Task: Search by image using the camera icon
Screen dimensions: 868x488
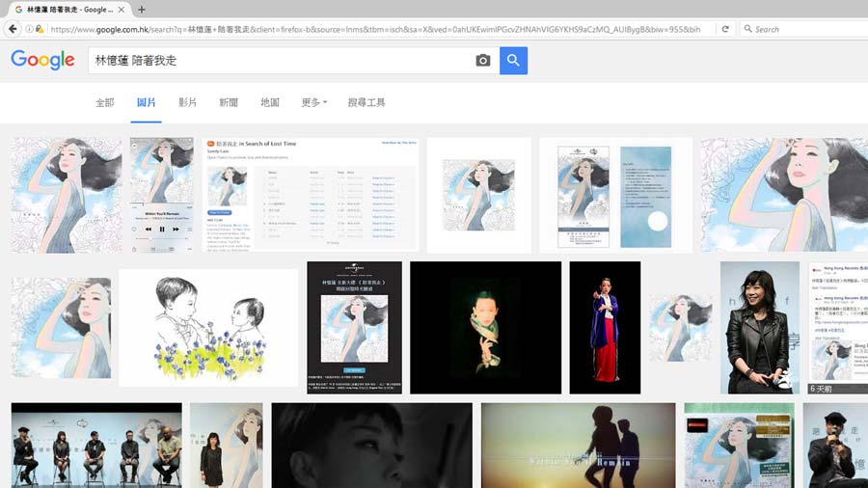Action: [483, 61]
